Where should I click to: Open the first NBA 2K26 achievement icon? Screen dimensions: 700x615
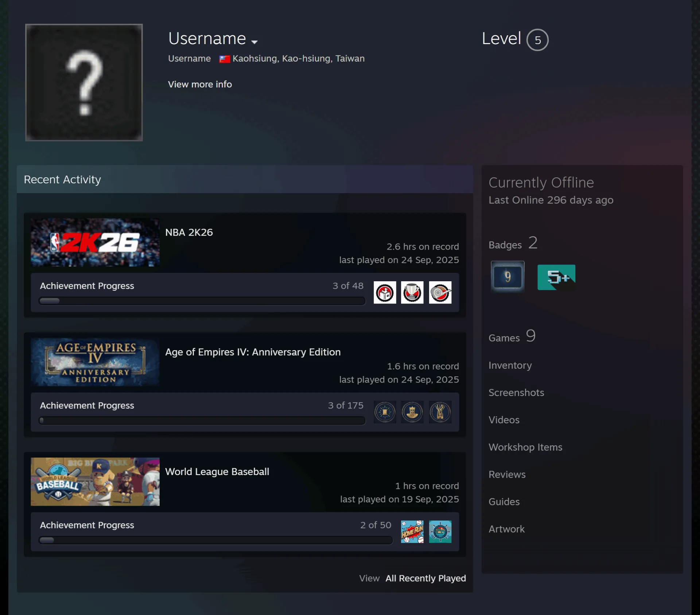click(385, 292)
